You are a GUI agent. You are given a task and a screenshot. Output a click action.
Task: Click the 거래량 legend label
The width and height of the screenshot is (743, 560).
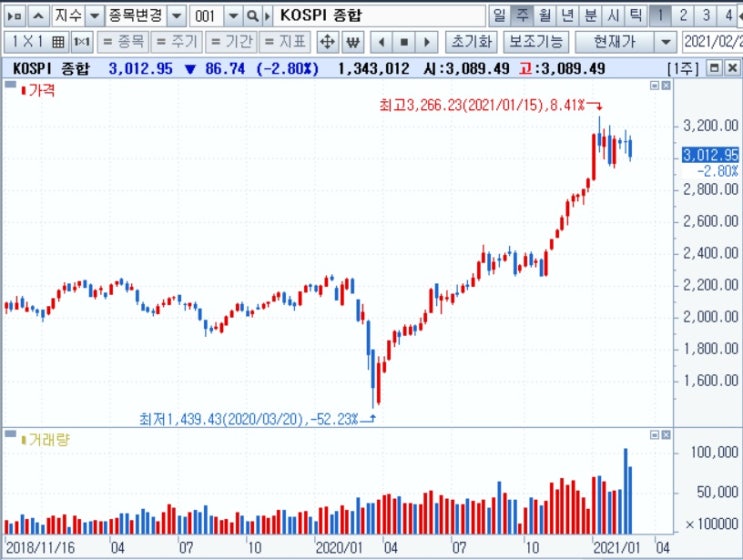tap(45, 440)
